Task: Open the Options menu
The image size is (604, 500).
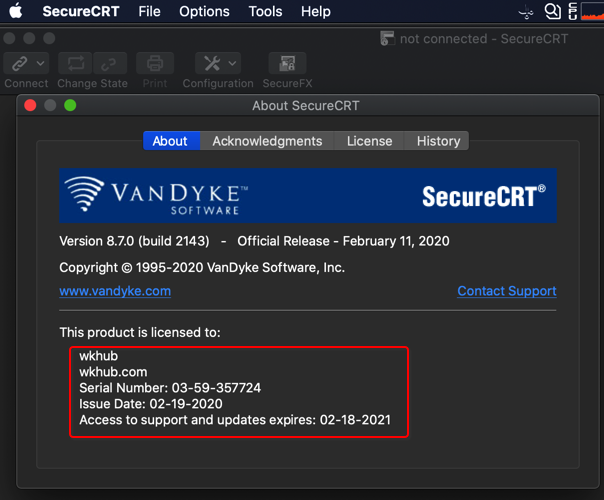Action: [204, 12]
